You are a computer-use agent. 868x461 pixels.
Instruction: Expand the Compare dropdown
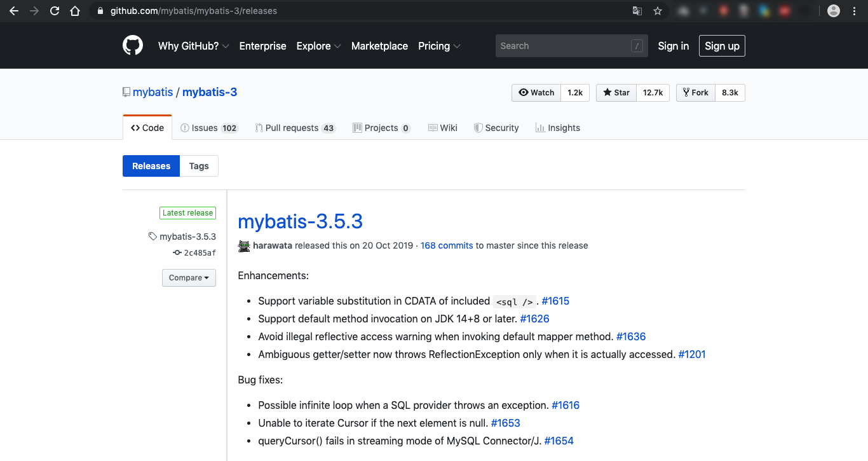point(189,278)
